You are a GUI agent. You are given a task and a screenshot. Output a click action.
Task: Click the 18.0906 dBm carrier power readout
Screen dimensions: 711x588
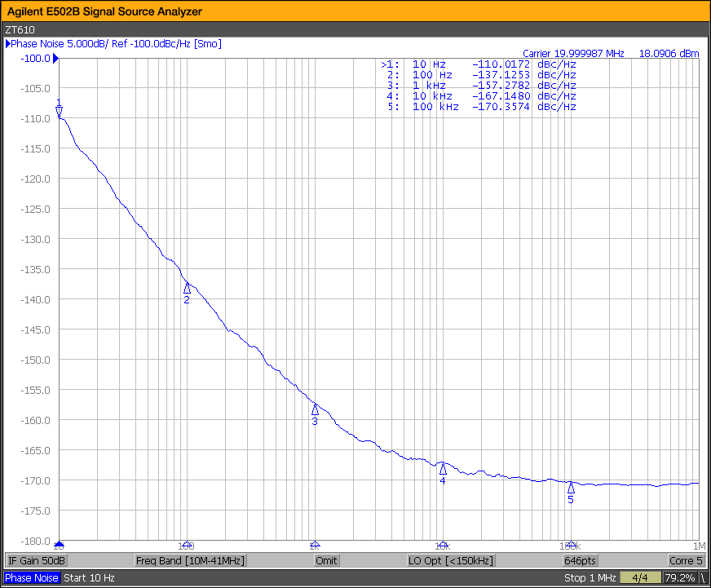(x=669, y=53)
